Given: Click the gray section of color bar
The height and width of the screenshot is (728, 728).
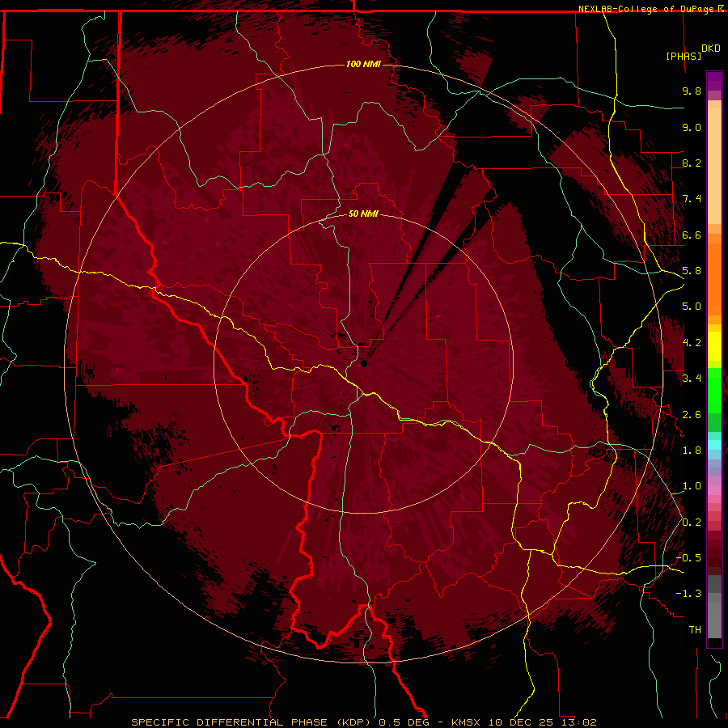Looking at the screenshot, I should pos(714,606).
